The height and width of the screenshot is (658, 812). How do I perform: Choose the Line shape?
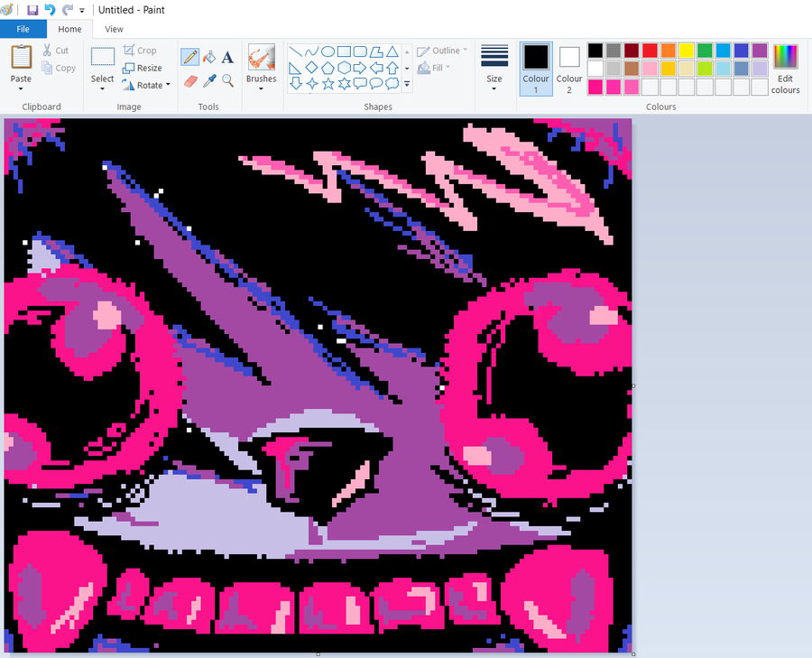pyautogui.click(x=296, y=51)
